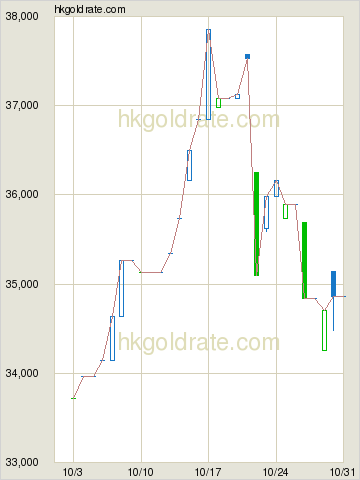Click the 38,000 y-axis label

[22, 16]
